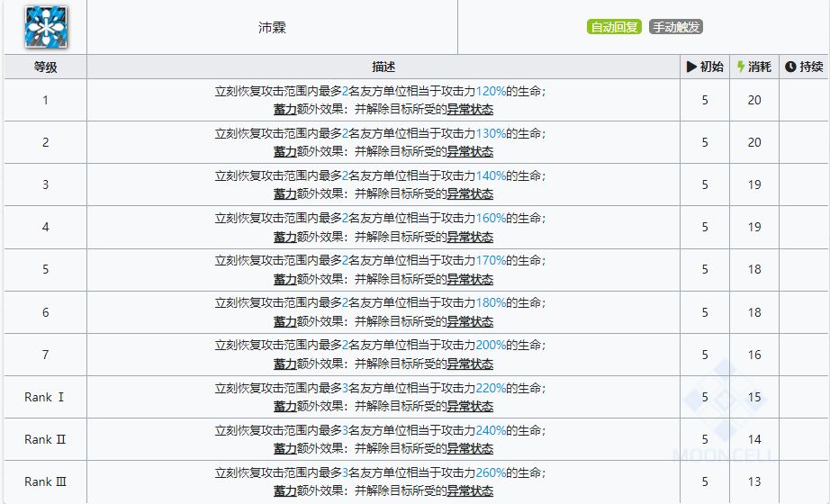
Task: Select the gray 手动触发 tag
Action: [x=675, y=27]
